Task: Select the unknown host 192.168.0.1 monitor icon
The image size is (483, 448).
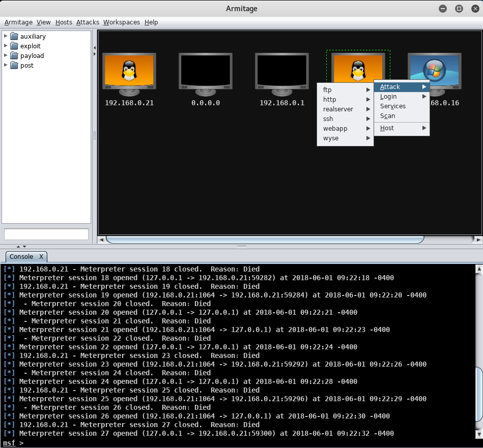Action: 282,74
